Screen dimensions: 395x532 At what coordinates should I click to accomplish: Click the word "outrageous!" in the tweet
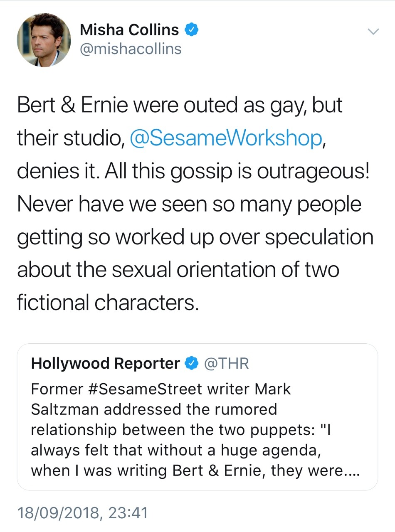[313, 171]
